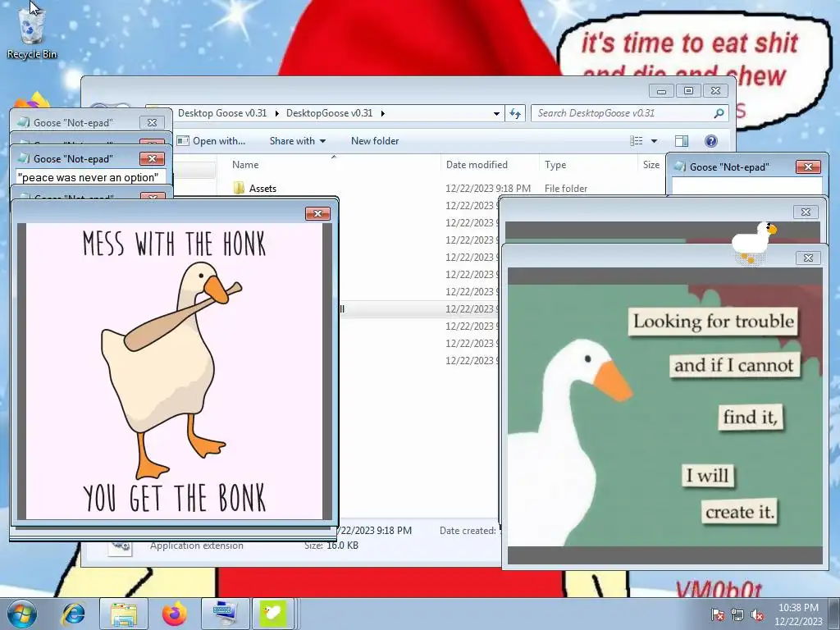Click the muted volume tray icon

757,614
